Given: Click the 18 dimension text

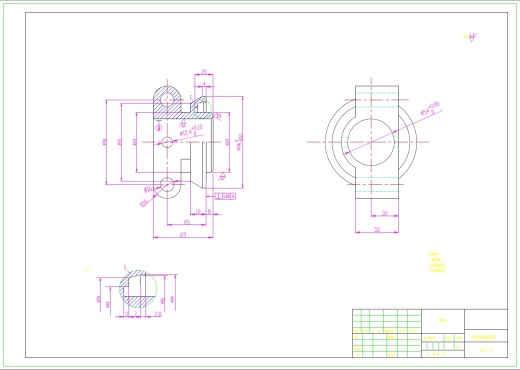Looking at the screenshot, I should pyautogui.click(x=198, y=211).
